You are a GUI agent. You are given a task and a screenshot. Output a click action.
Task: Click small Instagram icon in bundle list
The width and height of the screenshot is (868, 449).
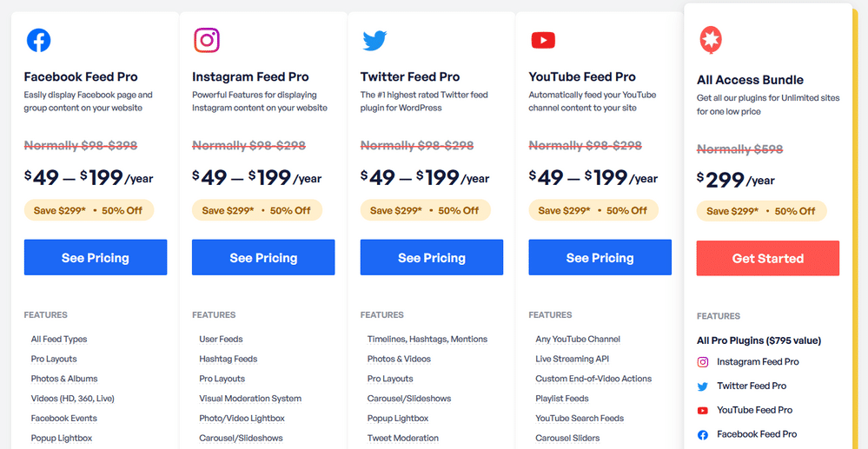coord(703,362)
